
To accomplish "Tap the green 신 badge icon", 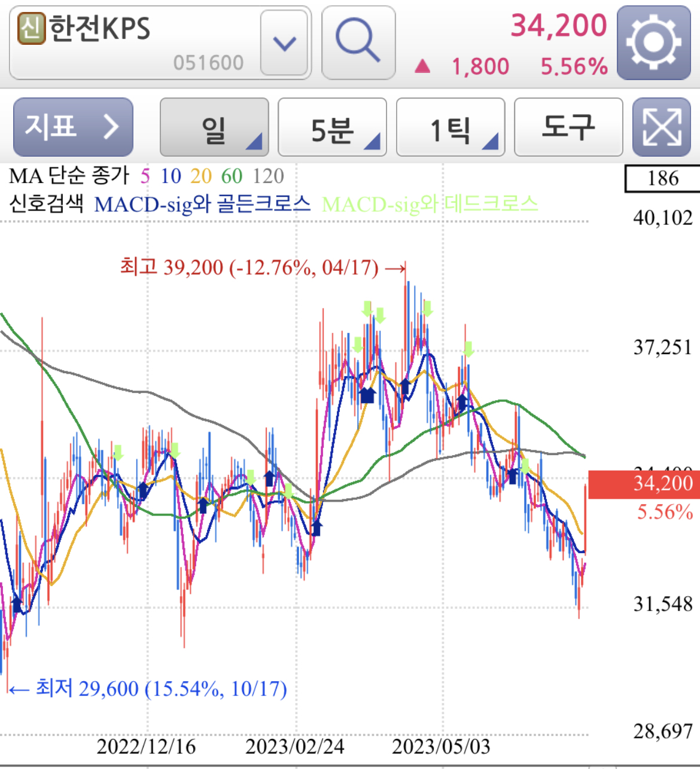I will tap(32, 29).
